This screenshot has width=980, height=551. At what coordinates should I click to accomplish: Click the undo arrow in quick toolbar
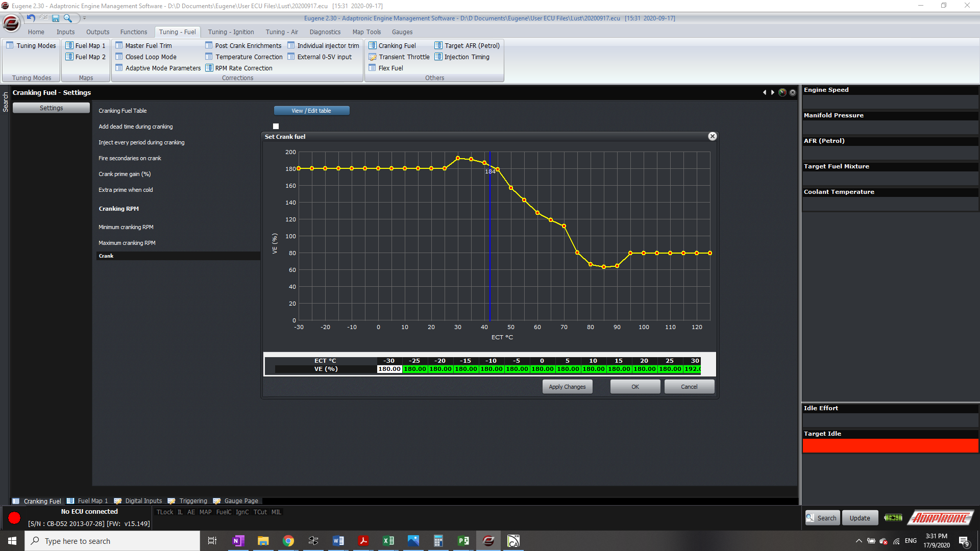coord(31,18)
